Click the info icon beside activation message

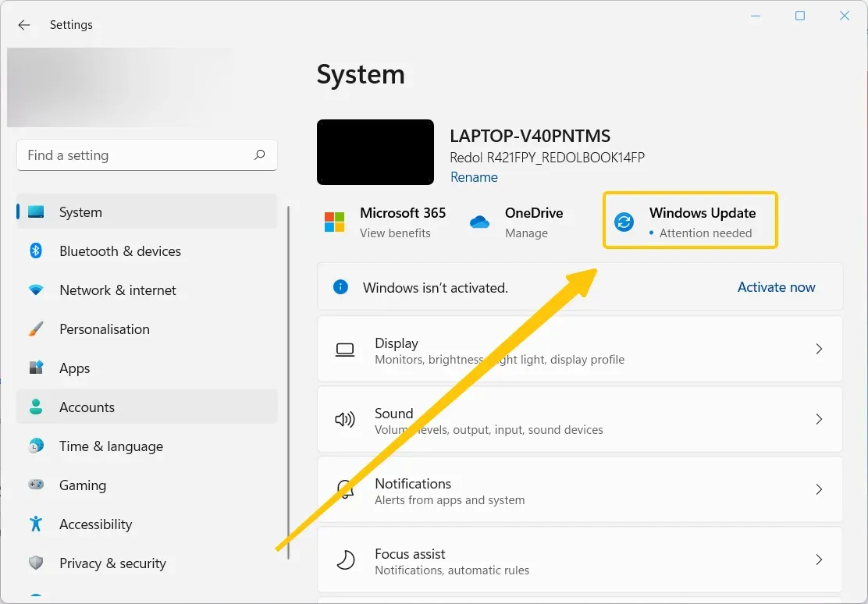(x=340, y=286)
